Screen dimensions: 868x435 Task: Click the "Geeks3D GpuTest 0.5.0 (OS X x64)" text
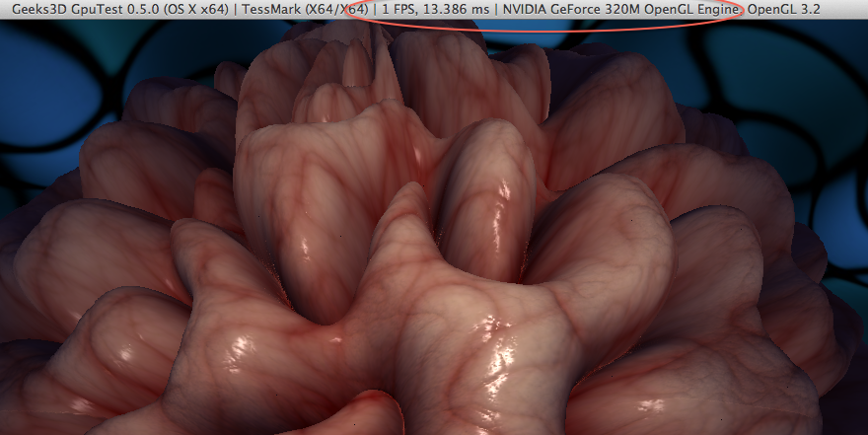[x=120, y=10]
